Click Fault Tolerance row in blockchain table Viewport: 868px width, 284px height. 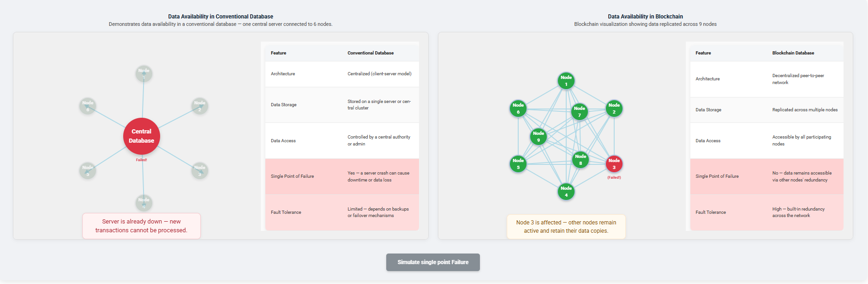[766, 212]
